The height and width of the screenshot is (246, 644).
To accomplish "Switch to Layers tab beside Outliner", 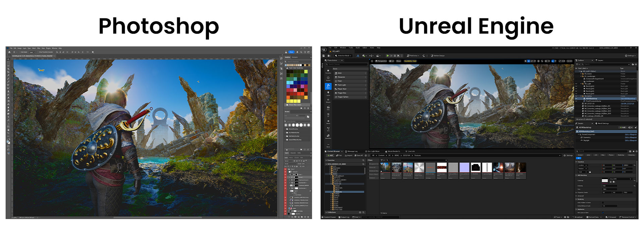I will click(x=599, y=60).
